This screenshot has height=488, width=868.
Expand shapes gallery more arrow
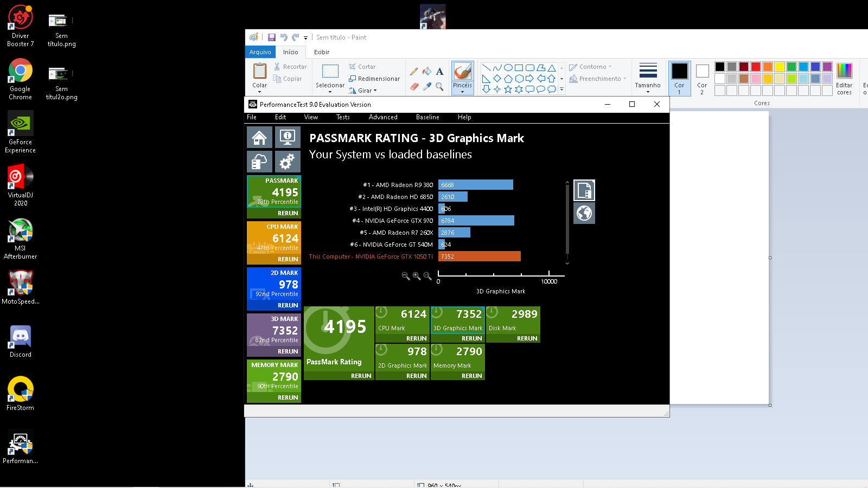click(x=561, y=89)
